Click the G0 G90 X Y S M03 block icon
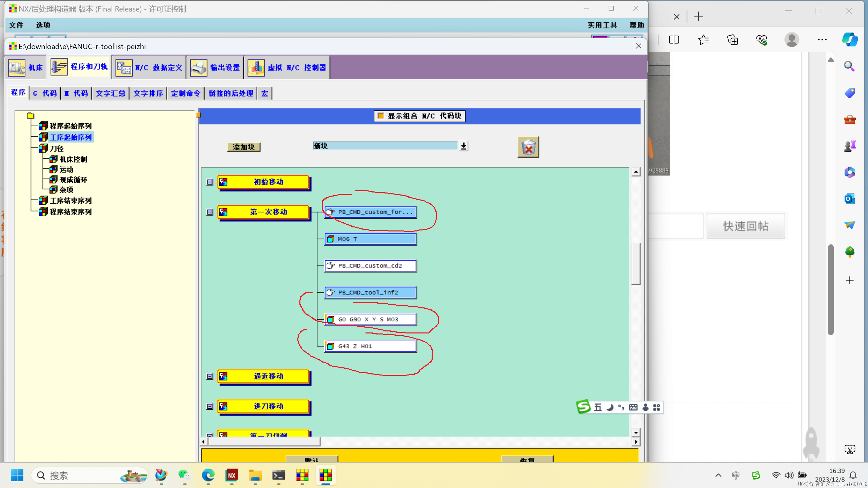 pyautogui.click(x=331, y=319)
